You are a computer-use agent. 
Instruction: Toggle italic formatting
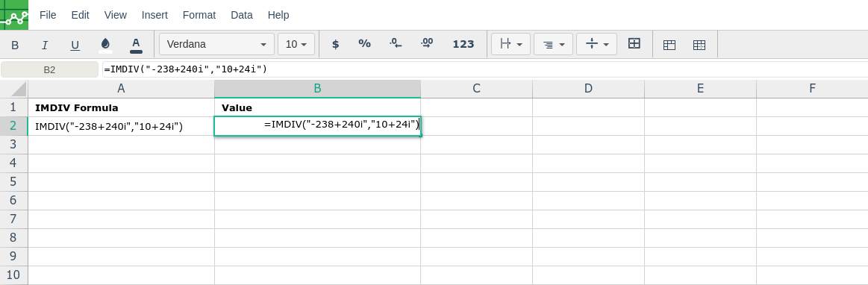point(45,45)
